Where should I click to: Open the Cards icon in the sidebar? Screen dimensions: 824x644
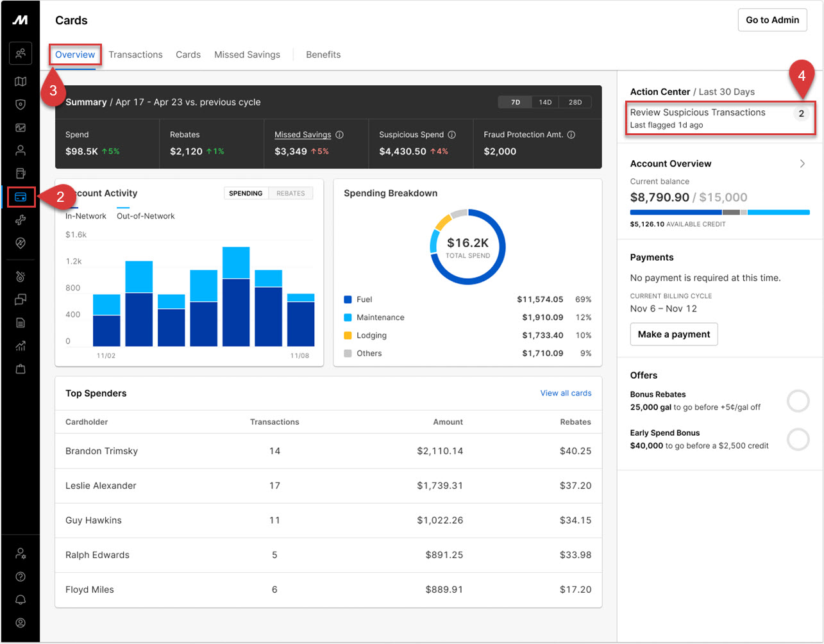[21, 197]
